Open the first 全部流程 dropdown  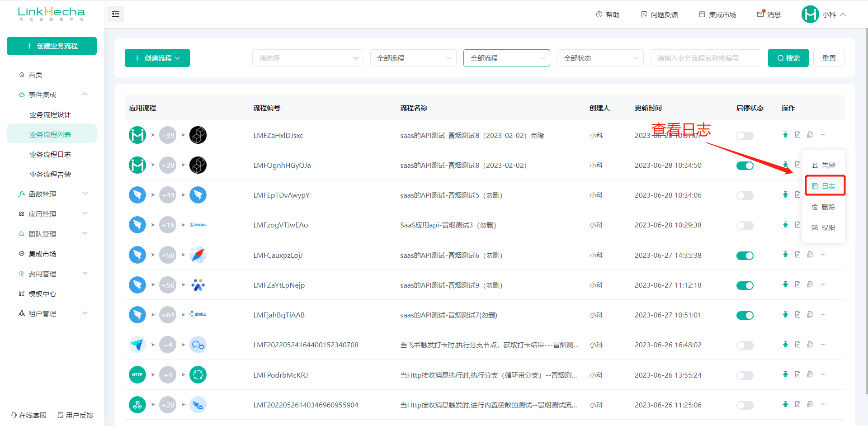click(x=413, y=58)
